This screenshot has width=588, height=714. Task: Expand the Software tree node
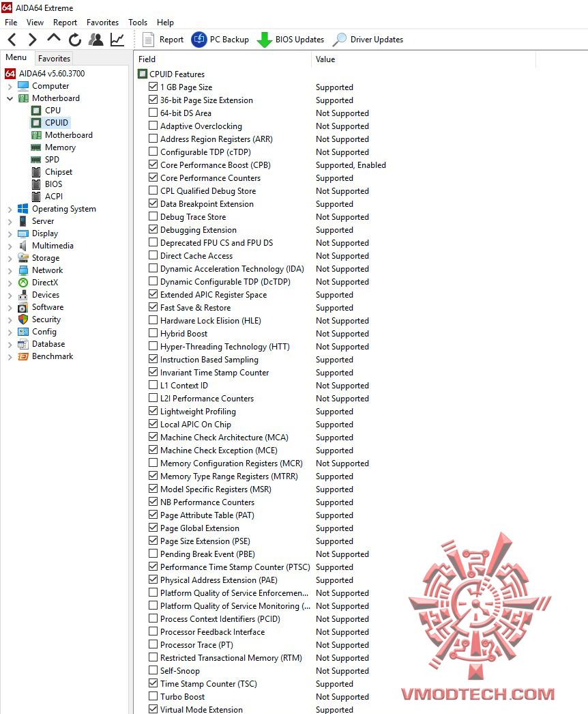point(10,307)
